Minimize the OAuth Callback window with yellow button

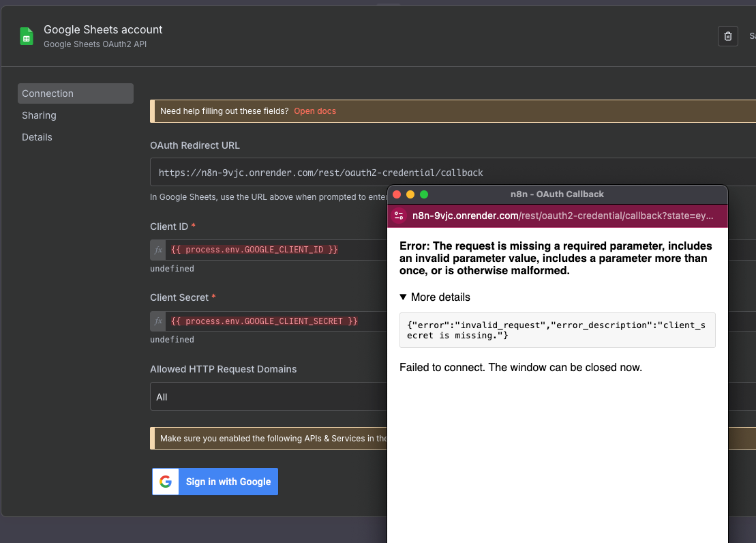(x=410, y=194)
